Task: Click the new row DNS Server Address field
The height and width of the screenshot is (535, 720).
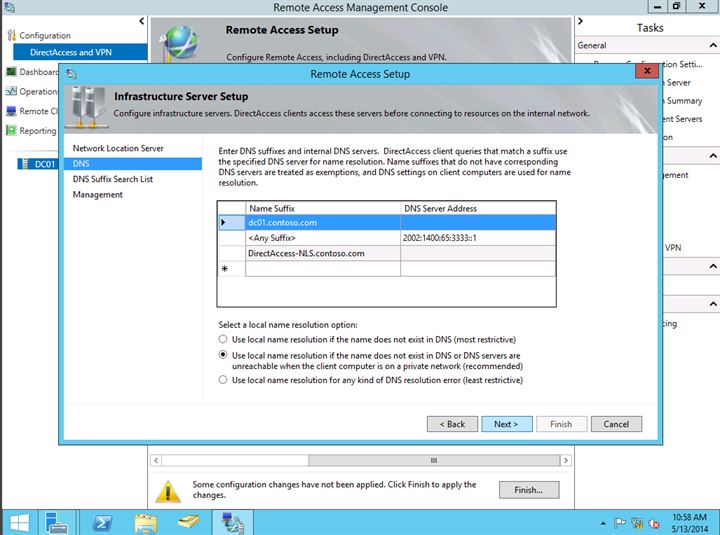Action: pos(478,269)
